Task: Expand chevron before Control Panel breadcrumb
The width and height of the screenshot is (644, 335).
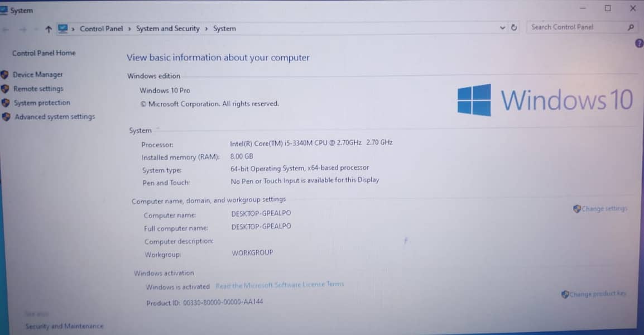Action: (x=73, y=29)
